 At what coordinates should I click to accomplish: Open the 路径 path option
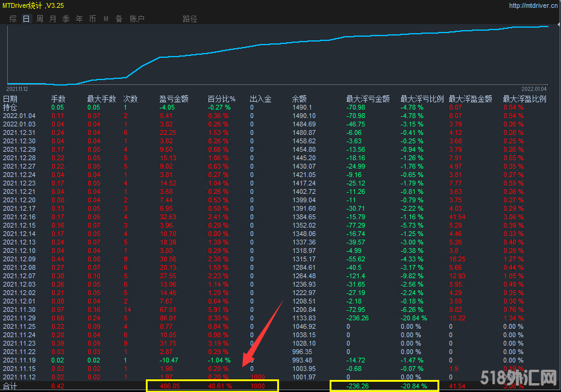click(x=190, y=19)
